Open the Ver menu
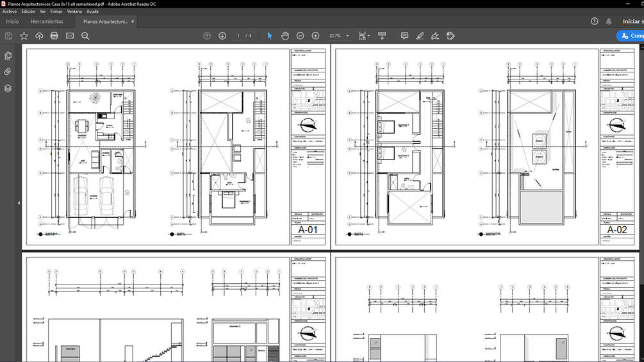This screenshot has height=362, width=644. coord(43,12)
